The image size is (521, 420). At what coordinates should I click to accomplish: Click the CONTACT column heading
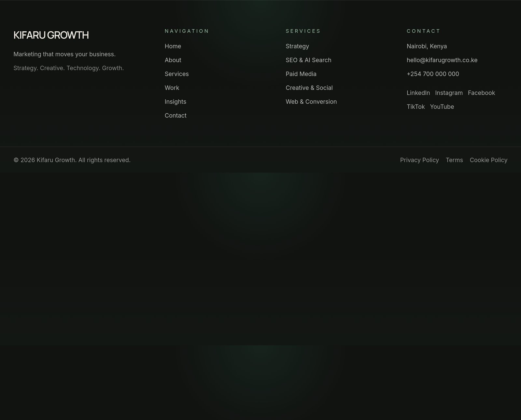[424, 31]
